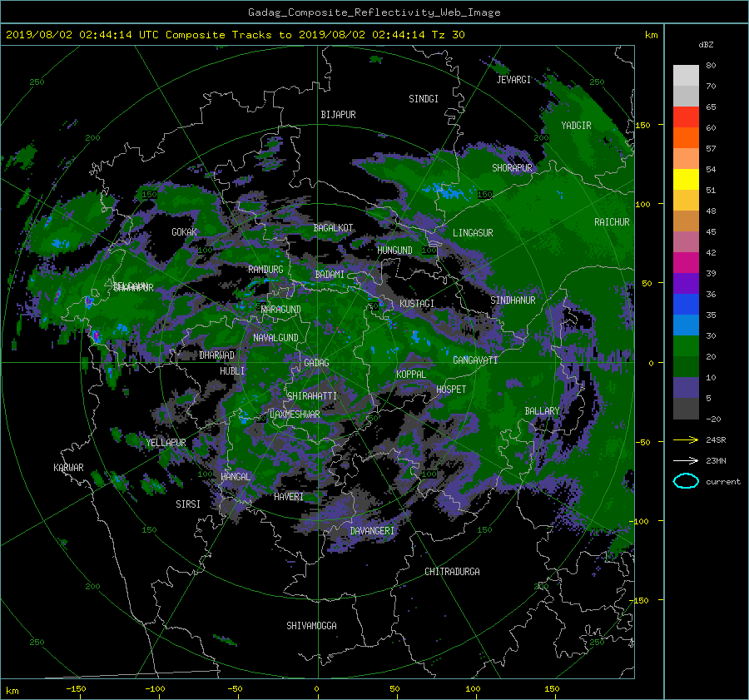Click the LAXMESHWAR city label
The height and width of the screenshot is (700, 749).
(x=295, y=415)
